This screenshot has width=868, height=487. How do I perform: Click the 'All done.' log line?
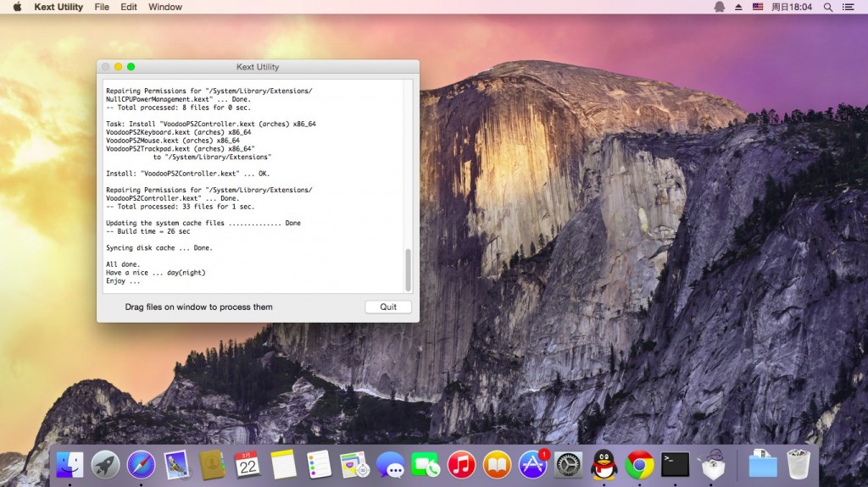tap(123, 264)
